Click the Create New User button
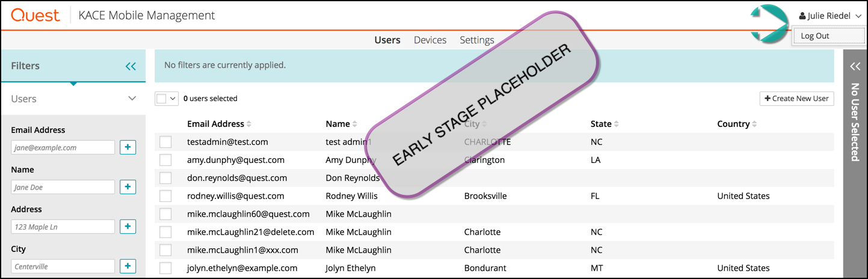Viewport: 868px width, 279px height. tap(796, 99)
